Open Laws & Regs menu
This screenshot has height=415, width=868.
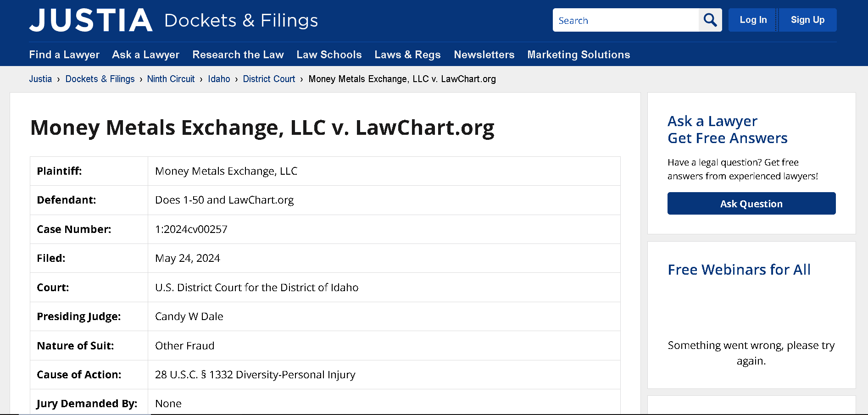point(407,55)
